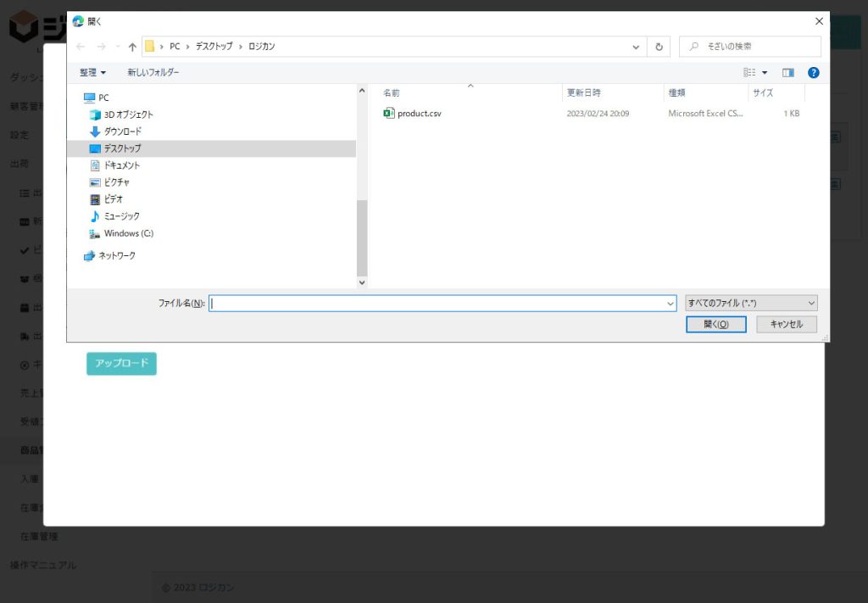Select Windows (C:) drive
868x603 pixels.
click(128, 233)
